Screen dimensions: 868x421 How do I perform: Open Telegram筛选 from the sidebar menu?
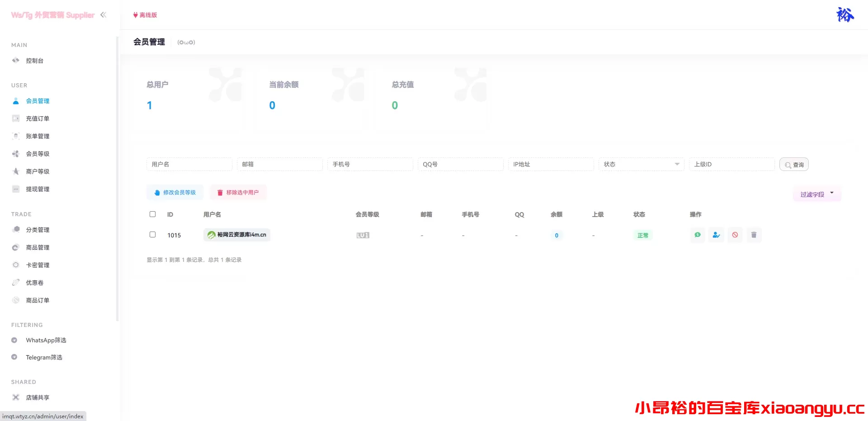tap(43, 357)
